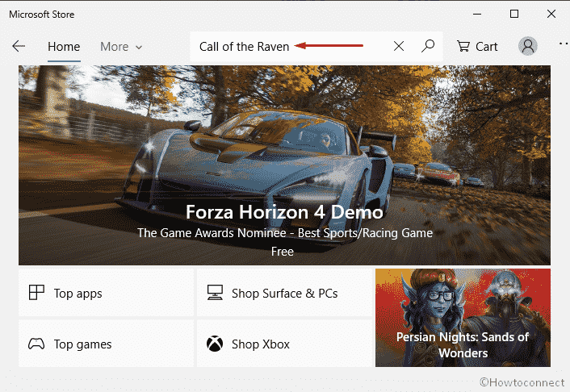Go back using the back arrow
This screenshot has height=392, width=570.
coord(19,46)
